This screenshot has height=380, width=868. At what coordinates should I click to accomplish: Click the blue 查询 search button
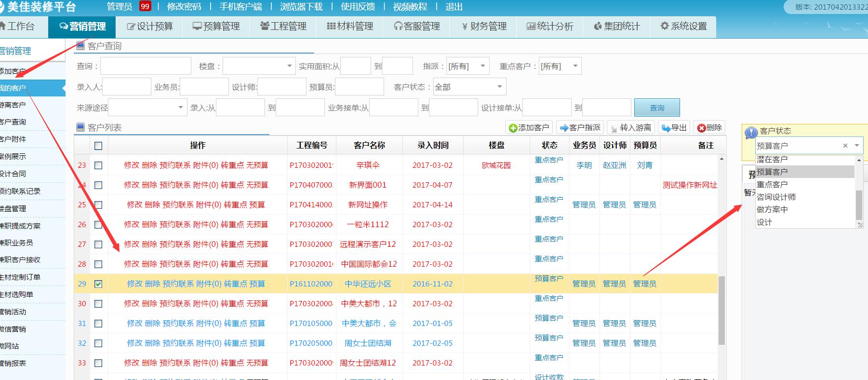pos(656,108)
